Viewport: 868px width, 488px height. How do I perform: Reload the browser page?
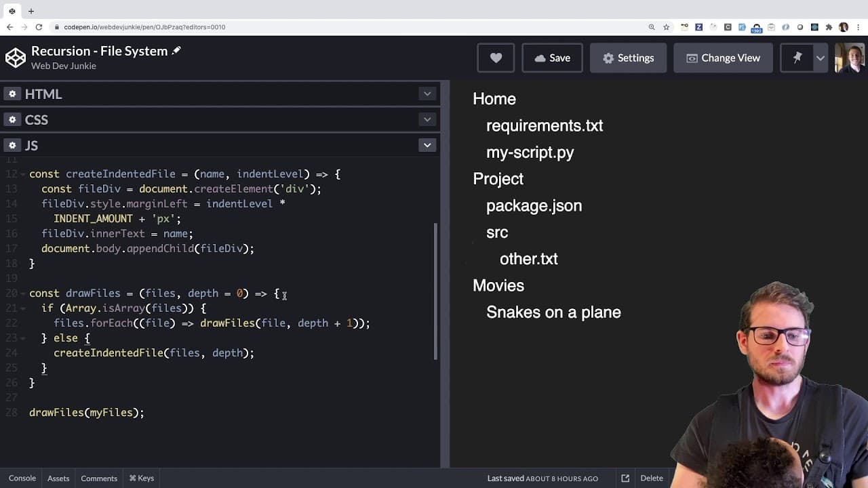coord(39,27)
